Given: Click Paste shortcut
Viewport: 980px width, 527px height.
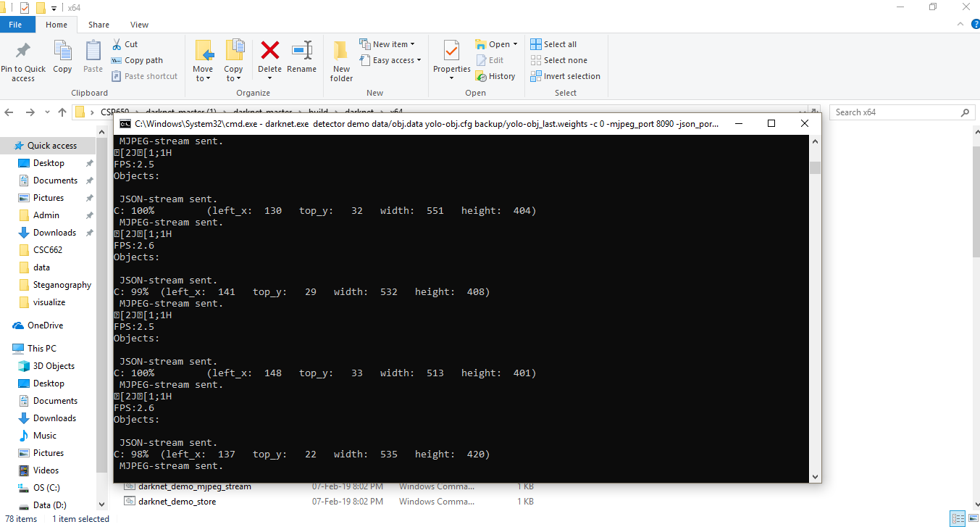Looking at the screenshot, I should (144, 76).
